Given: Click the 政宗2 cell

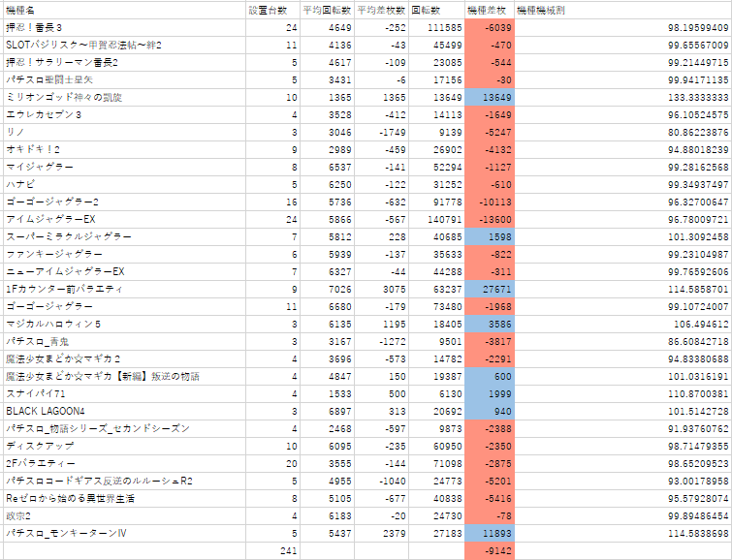Looking at the screenshot, I should tap(124, 516).
